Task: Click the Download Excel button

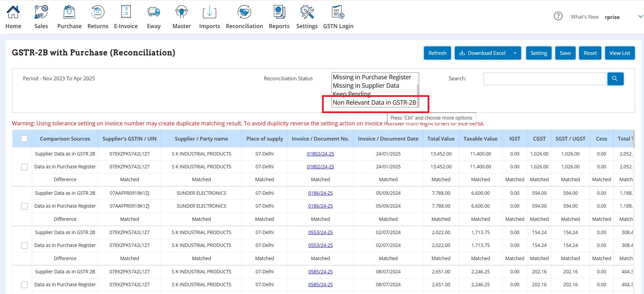Action: 482,53
